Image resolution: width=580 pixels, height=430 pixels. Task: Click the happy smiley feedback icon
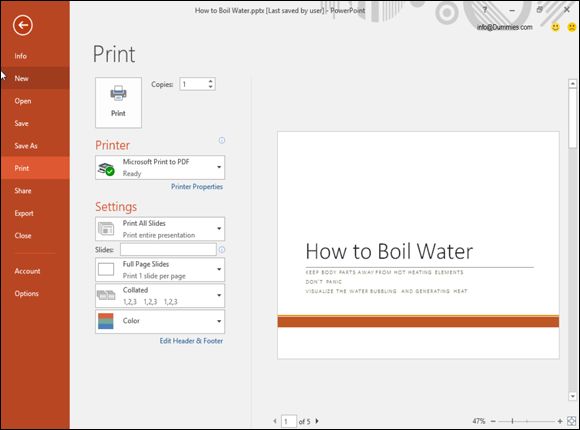point(555,27)
